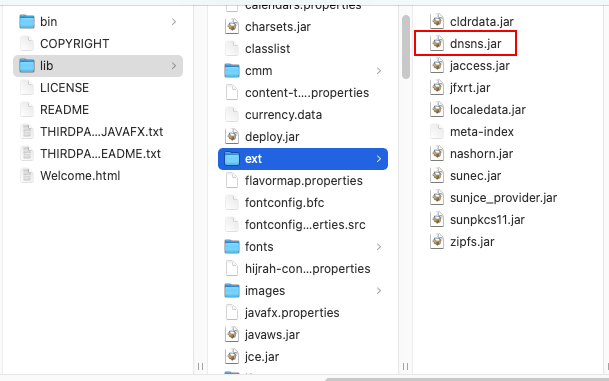The height and width of the screenshot is (381, 609).
Task: Click the localedata.jar archive icon
Action: [x=437, y=110]
